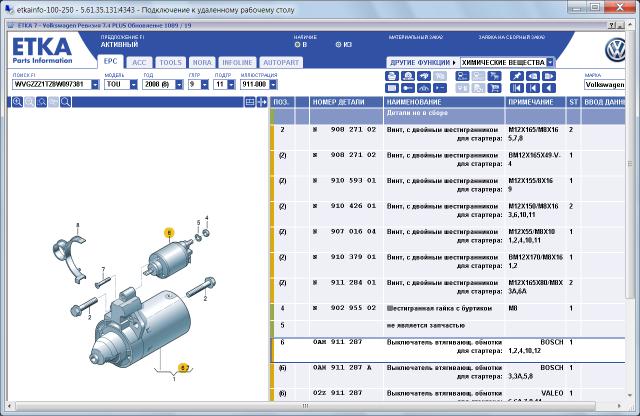Click the starter motor drawing in the illustration

pyautogui.click(x=141, y=327)
